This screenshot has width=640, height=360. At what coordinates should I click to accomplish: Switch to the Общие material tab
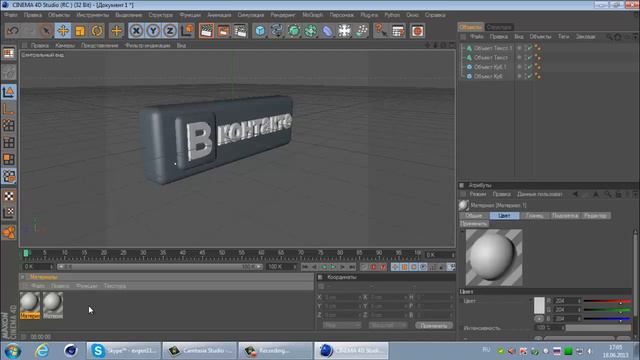pyautogui.click(x=473, y=216)
